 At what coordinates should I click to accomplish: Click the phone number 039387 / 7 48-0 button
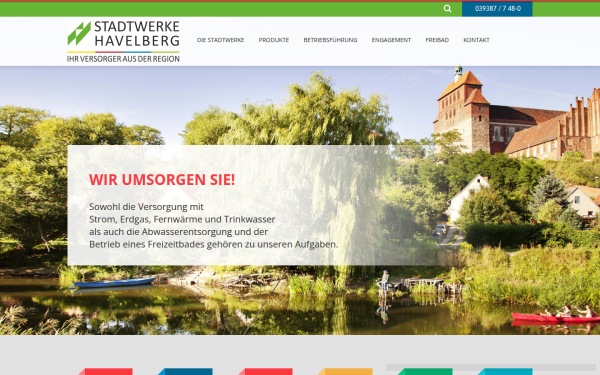[x=497, y=9]
